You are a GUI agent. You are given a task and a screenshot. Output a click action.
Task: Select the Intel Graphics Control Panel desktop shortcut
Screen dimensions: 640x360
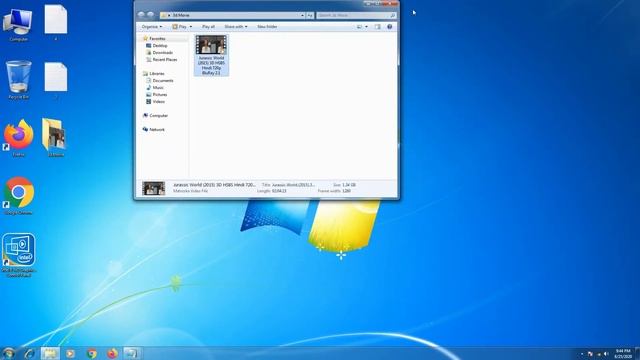pyautogui.click(x=18, y=256)
